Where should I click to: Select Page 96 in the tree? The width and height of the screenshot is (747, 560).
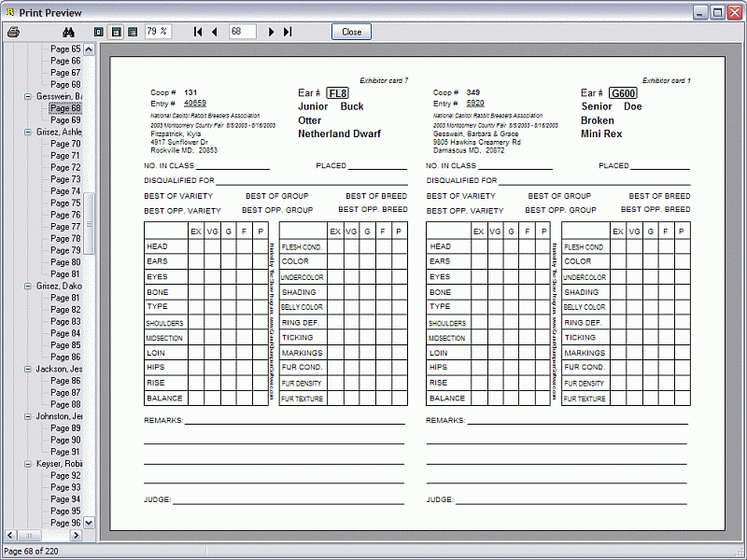[65, 523]
